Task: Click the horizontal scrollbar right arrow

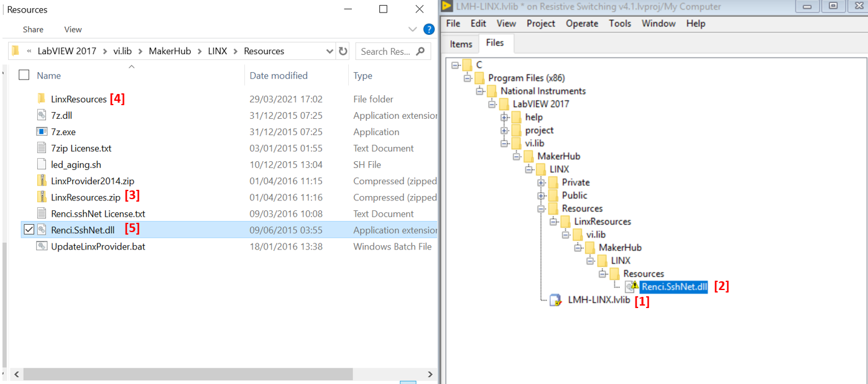Action: coord(430,374)
